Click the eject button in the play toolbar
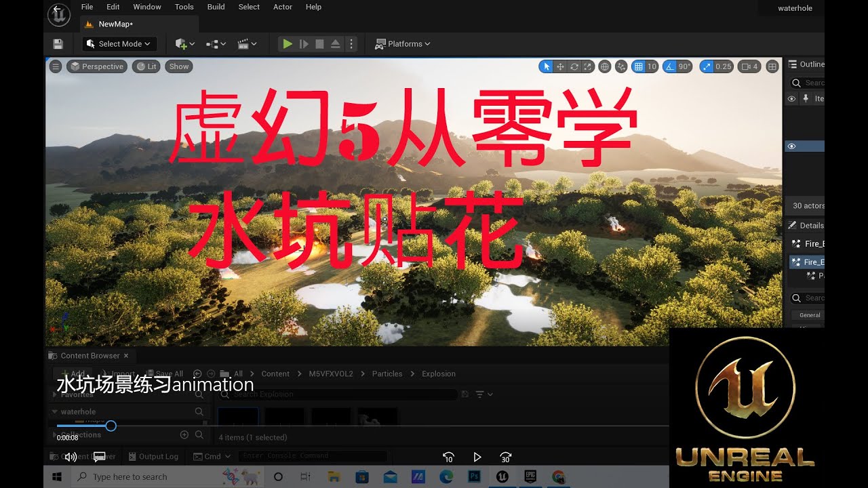Viewport: 868px width, 488px height. pos(336,44)
